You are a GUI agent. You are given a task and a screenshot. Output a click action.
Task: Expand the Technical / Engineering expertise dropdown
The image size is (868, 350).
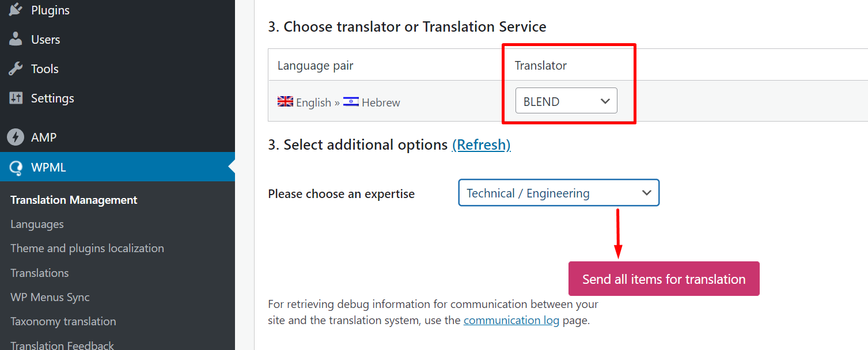point(559,193)
